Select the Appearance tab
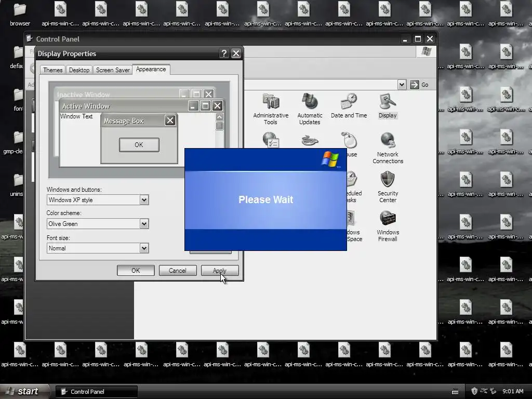Screen dimensions: 532x399 click(151, 69)
